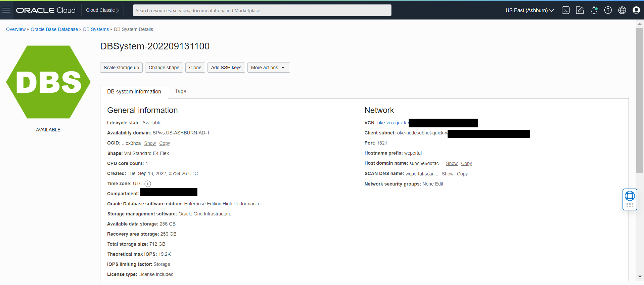Click the Total storage size 712 GB value
The width and height of the screenshot is (644, 285).
click(157, 244)
